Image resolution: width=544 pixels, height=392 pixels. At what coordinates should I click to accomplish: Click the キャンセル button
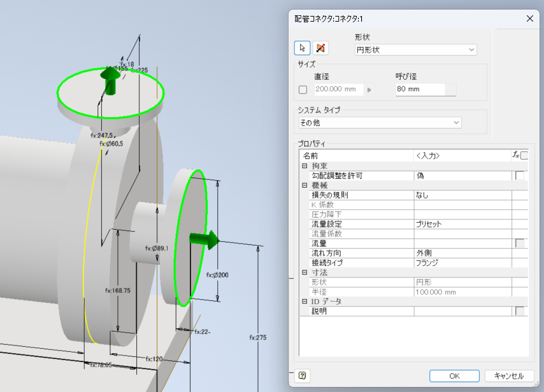509,376
